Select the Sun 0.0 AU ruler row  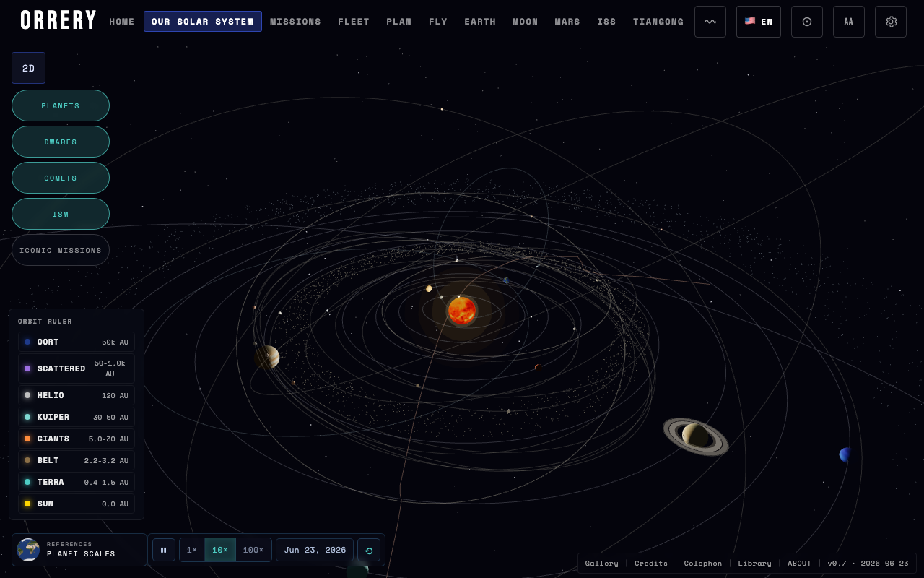click(77, 504)
